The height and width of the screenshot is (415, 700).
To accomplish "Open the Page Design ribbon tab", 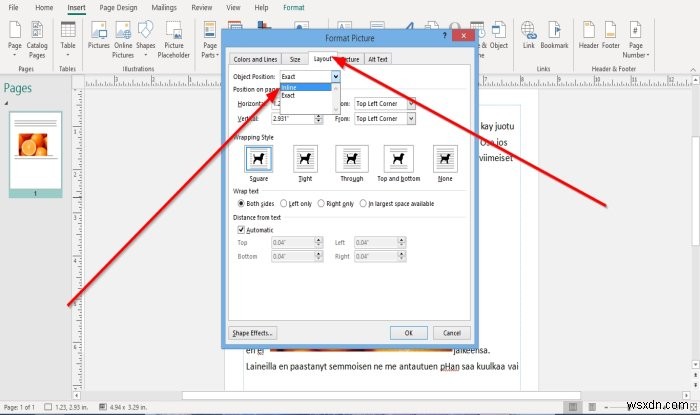I will (x=118, y=8).
